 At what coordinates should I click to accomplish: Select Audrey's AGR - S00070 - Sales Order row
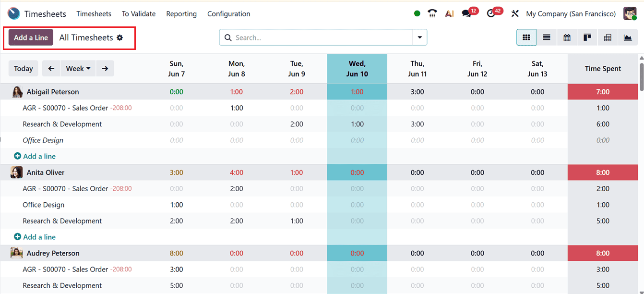point(319,269)
